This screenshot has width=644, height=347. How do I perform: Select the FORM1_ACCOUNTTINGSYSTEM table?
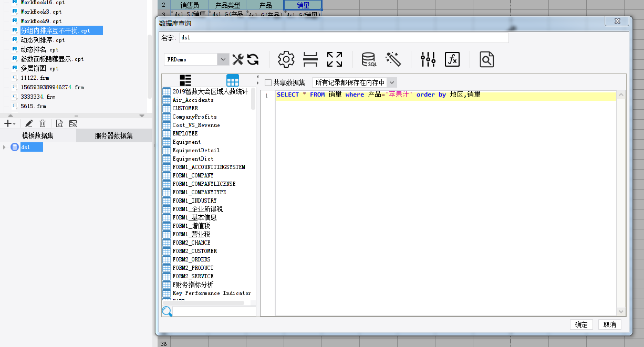coord(209,167)
